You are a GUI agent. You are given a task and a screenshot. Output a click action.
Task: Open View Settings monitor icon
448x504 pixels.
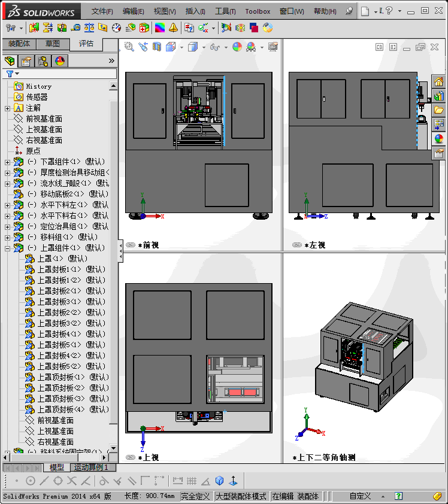(x=273, y=47)
